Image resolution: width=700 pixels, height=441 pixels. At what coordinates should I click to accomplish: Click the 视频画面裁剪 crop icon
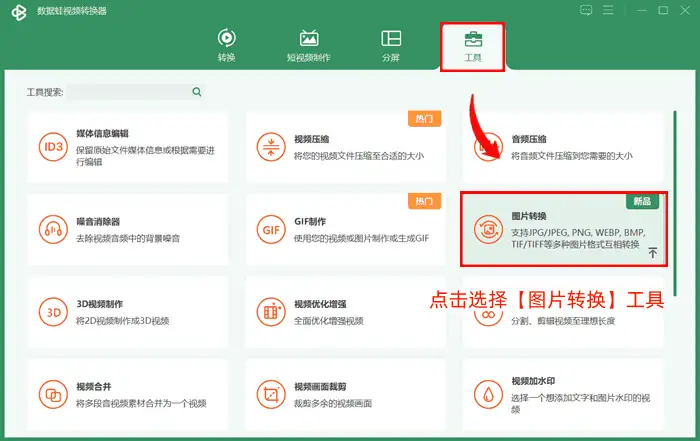271,395
